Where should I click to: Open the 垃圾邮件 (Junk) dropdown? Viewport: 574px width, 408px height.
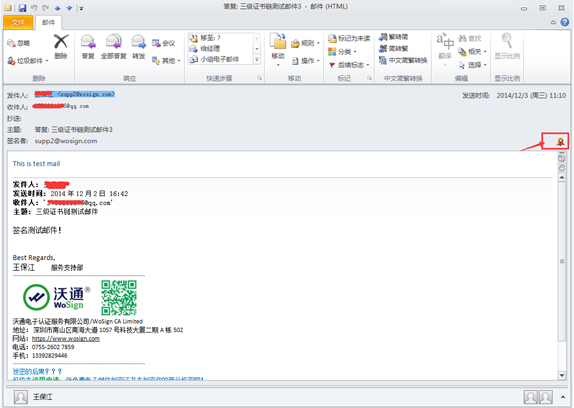(28, 61)
